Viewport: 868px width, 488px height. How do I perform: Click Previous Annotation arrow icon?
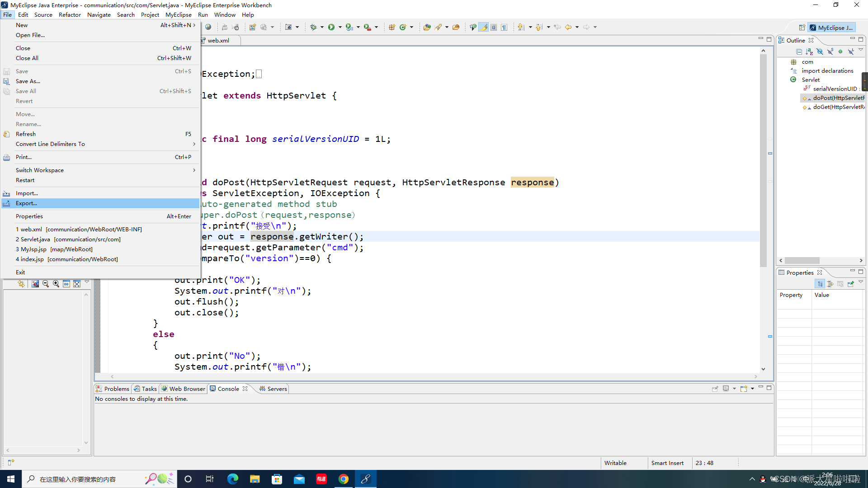click(x=539, y=27)
